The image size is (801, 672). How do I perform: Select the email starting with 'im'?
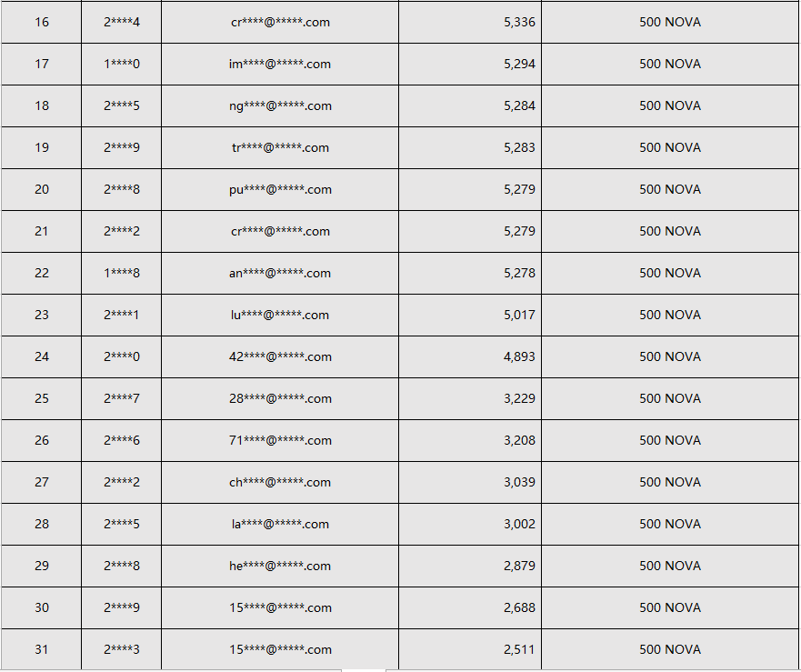280,64
